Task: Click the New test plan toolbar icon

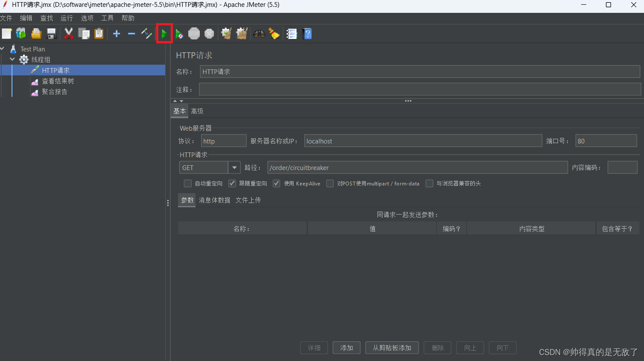Action: click(6, 33)
